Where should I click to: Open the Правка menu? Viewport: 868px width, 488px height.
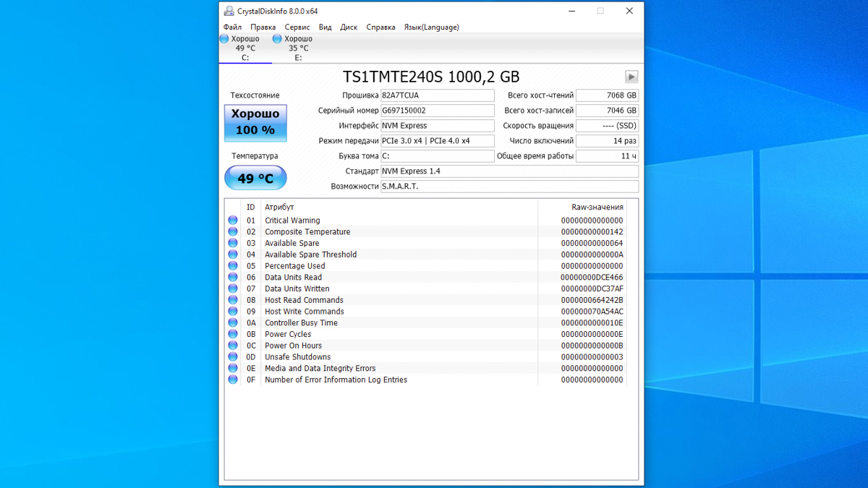click(x=263, y=27)
